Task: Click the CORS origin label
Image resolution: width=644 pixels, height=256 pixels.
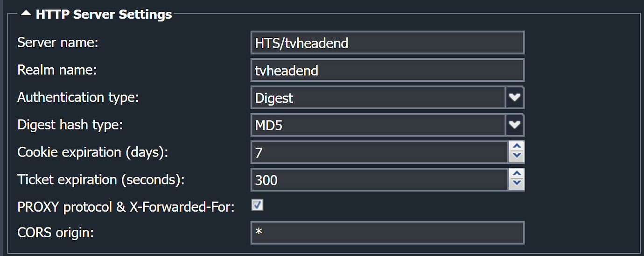Action: 56,233
